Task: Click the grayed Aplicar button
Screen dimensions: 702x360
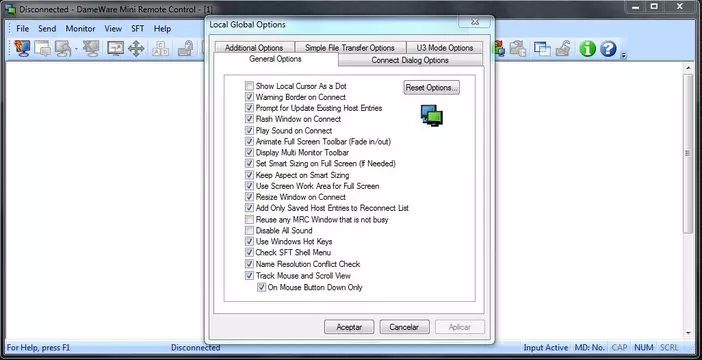Action: [x=460, y=327]
